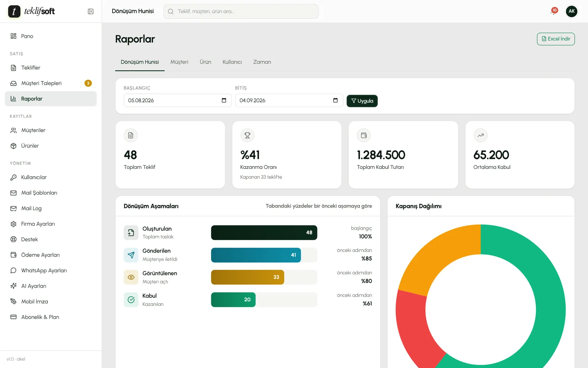Collapse the sidebar panel icon
Screen dimensions: 588x368
click(x=90, y=11)
